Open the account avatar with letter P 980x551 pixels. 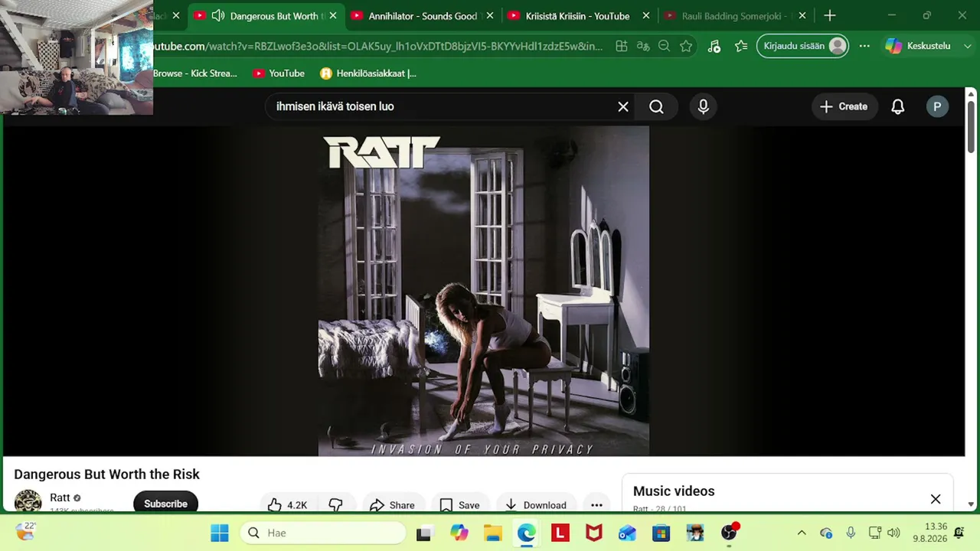click(937, 107)
